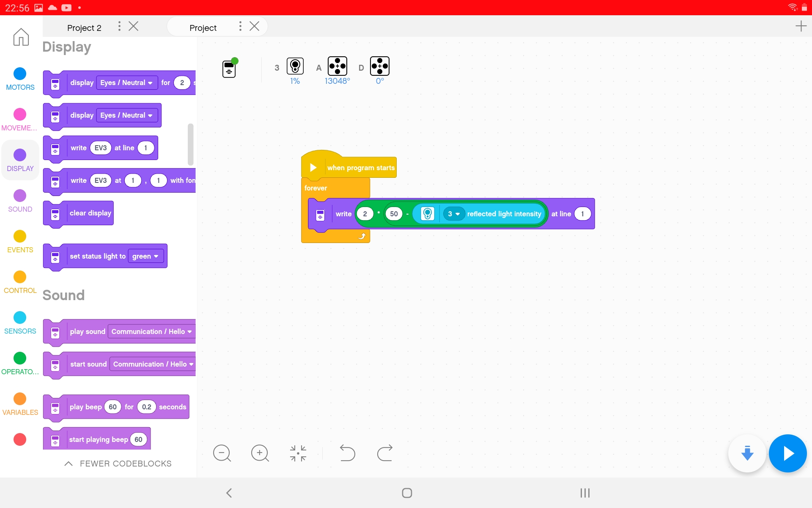Open the Sound blocks palette
The image size is (812, 508).
tap(19, 200)
